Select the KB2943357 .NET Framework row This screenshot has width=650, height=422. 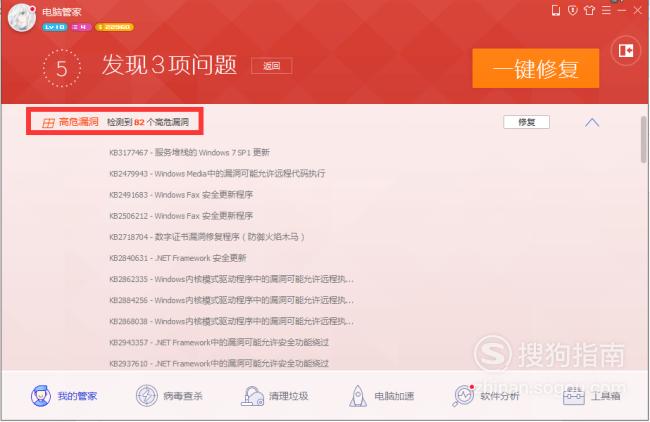tap(219, 343)
